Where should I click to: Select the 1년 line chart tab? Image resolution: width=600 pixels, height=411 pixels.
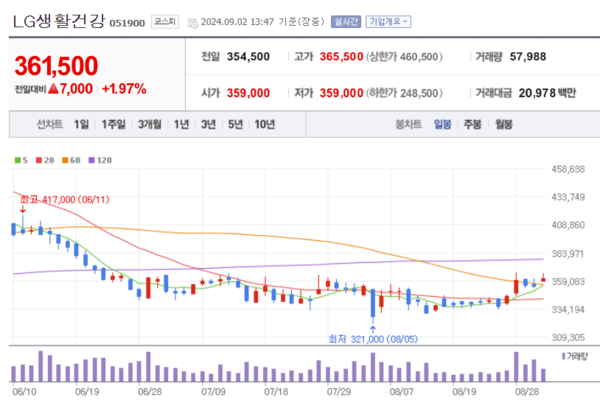pos(181,124)
